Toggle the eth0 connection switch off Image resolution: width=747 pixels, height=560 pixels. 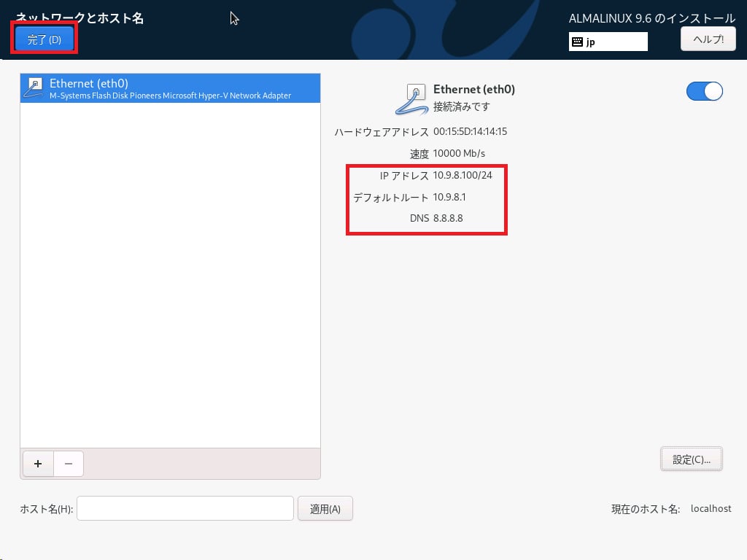704,91
